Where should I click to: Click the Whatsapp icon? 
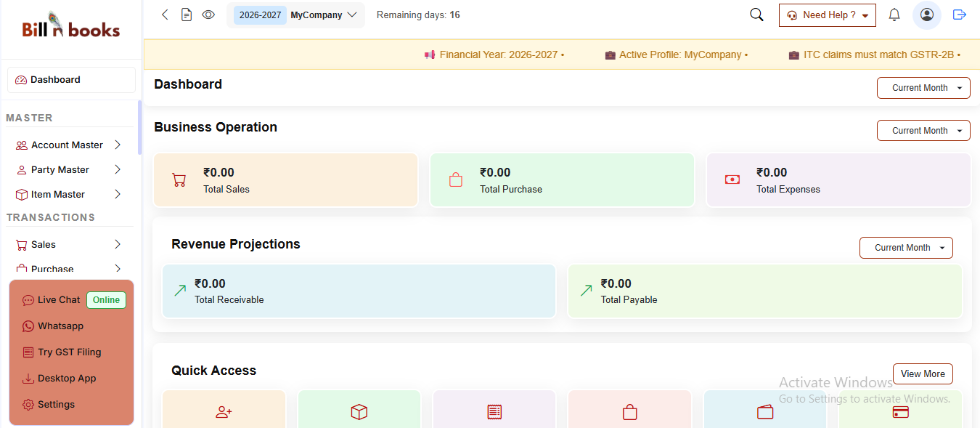pos(28,326)
